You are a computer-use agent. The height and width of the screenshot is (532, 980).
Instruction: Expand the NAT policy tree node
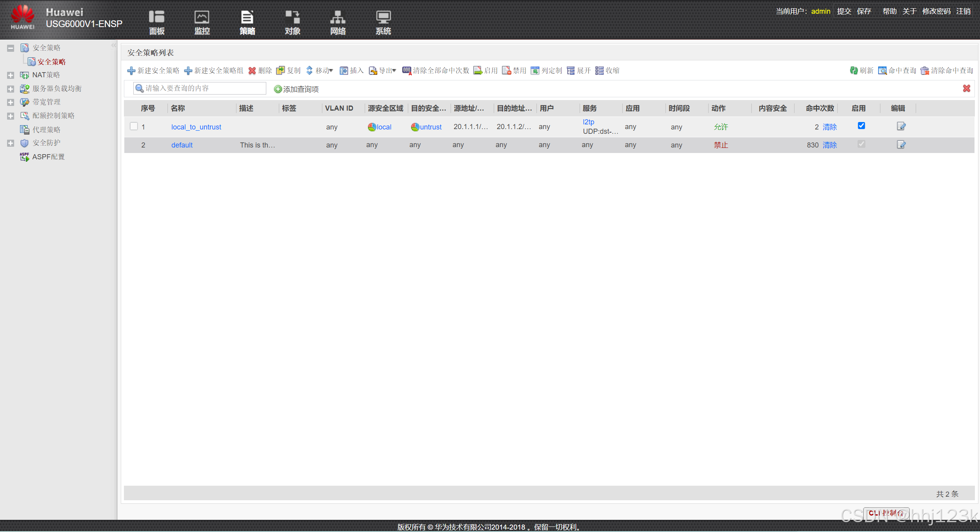coord(11,75)
